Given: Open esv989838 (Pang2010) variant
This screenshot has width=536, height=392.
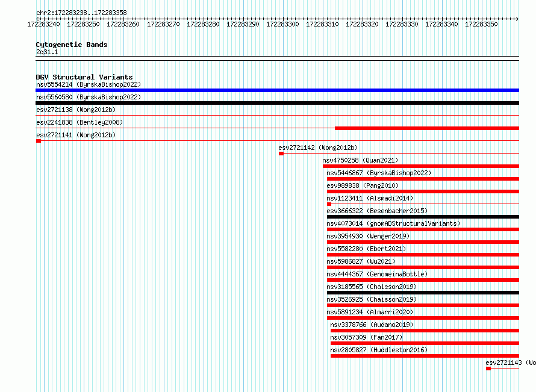Looking at the screenshot, I should pos(363,185).
